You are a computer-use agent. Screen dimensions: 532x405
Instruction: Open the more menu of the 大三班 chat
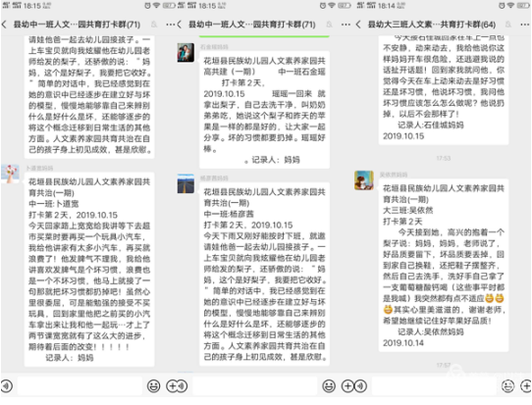524,25
